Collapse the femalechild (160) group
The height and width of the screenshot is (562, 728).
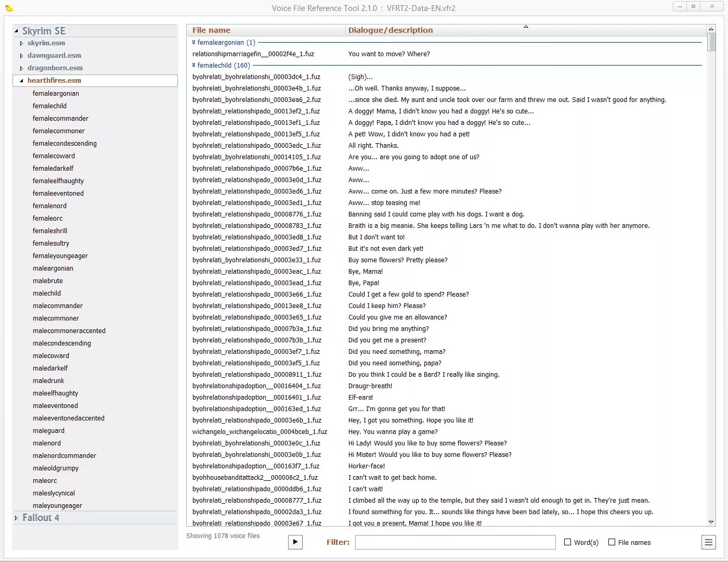[194, 66]
